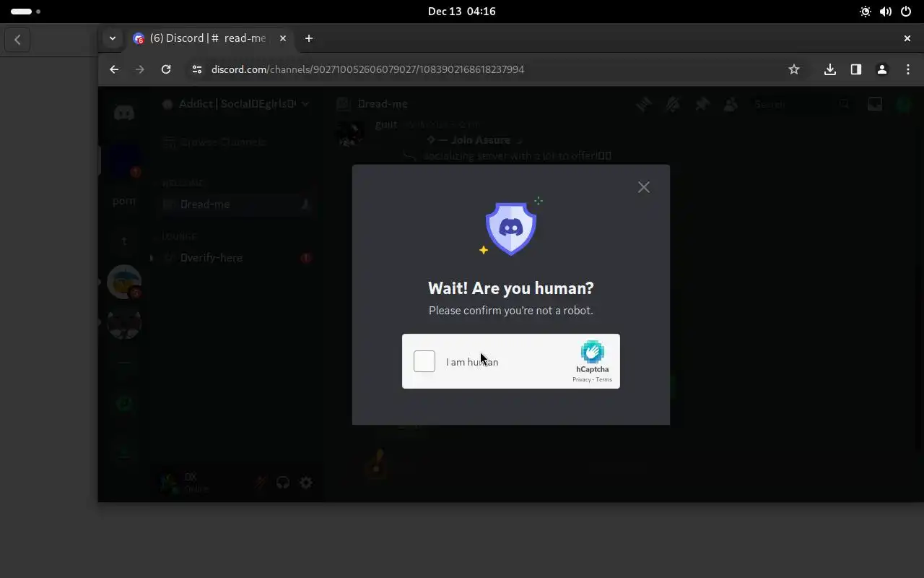Select the verify-here channel

(x=238, y=258)
